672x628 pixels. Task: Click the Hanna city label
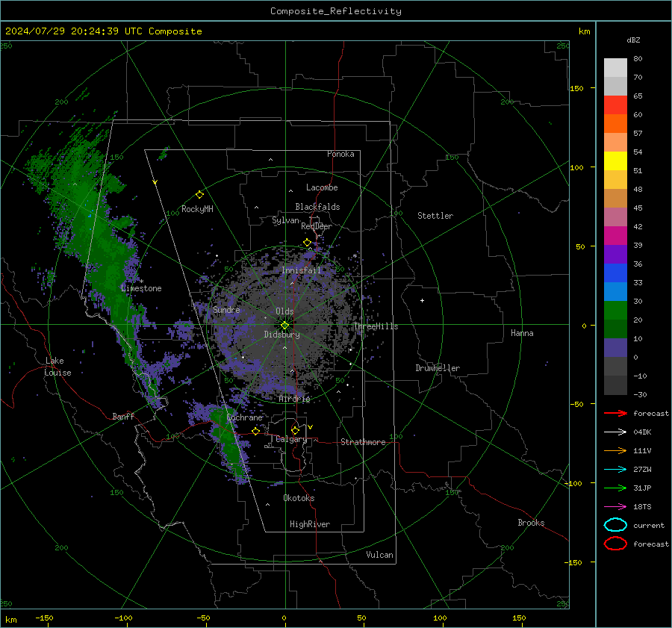522,333
